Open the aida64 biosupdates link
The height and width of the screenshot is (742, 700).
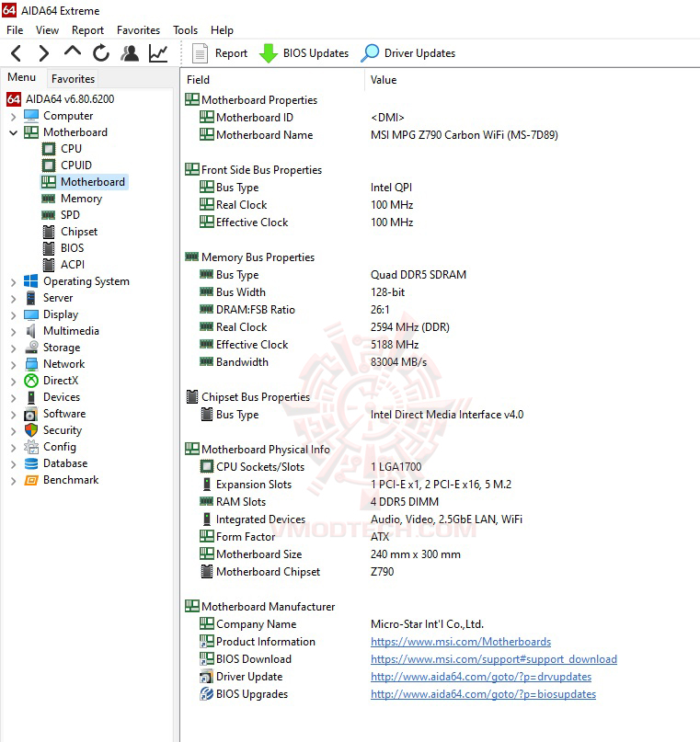pyautogui.click(x=483, y=694)
